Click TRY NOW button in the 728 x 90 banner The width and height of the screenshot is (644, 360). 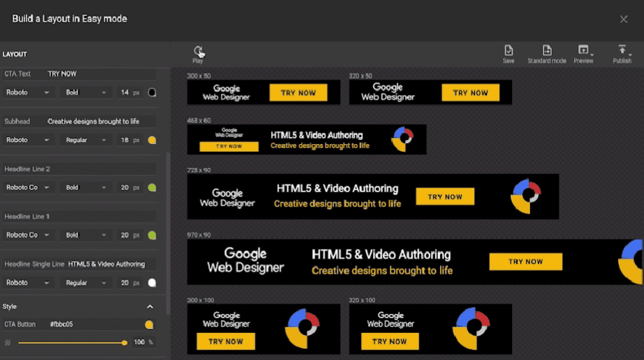pyautogui.click(x=445, y=197)
